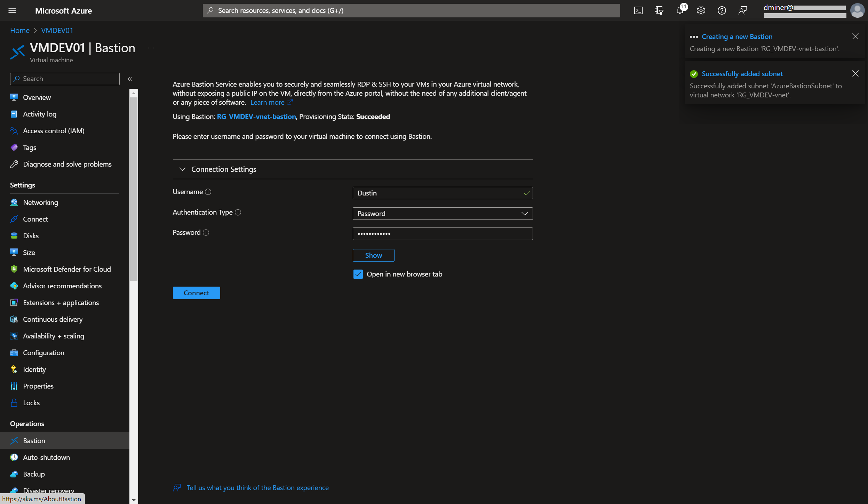Click the sidebar scroll down arrow
The image size is (868, 504).
pyautogui.click(x=134, y=500)
